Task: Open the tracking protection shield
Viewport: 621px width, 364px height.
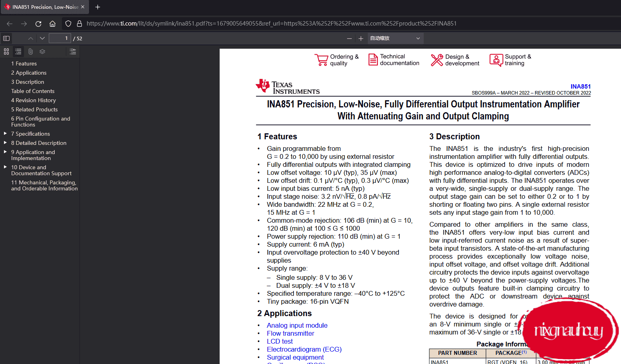Action: click(68, 24)
